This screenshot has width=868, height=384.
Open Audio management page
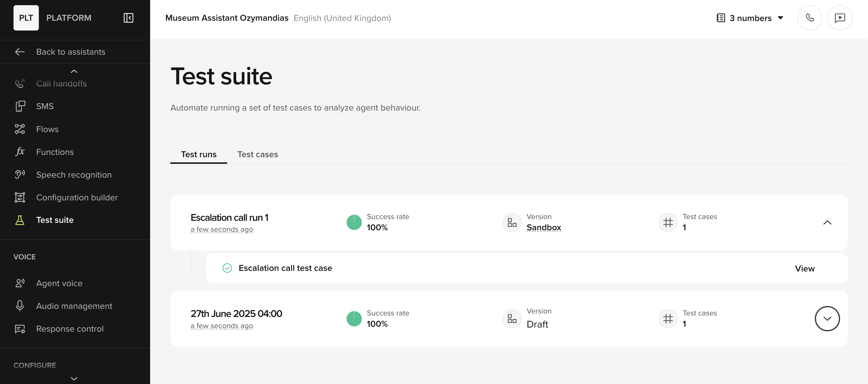(x=74, y=306)
